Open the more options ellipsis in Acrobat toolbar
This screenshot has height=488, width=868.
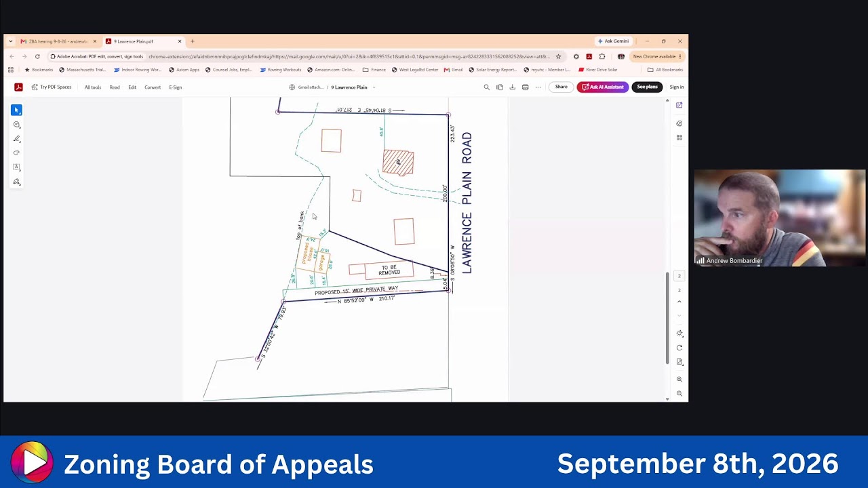click(538, 87)
